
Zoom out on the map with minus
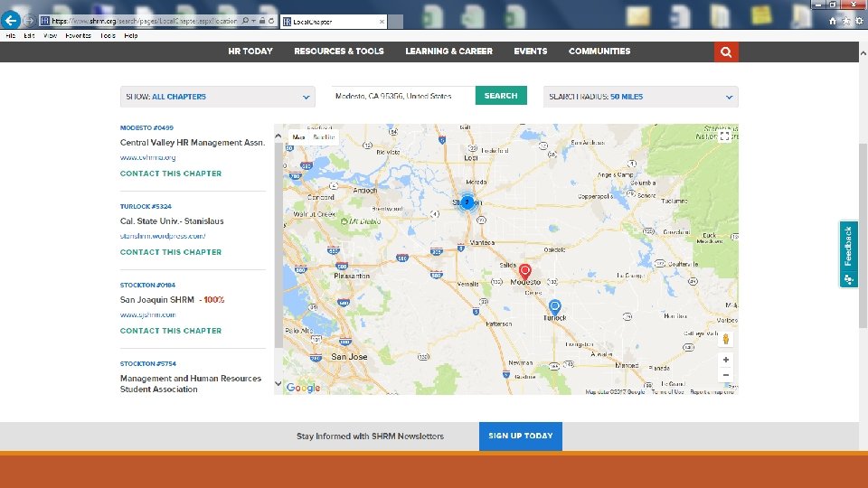tap(726, 375)
